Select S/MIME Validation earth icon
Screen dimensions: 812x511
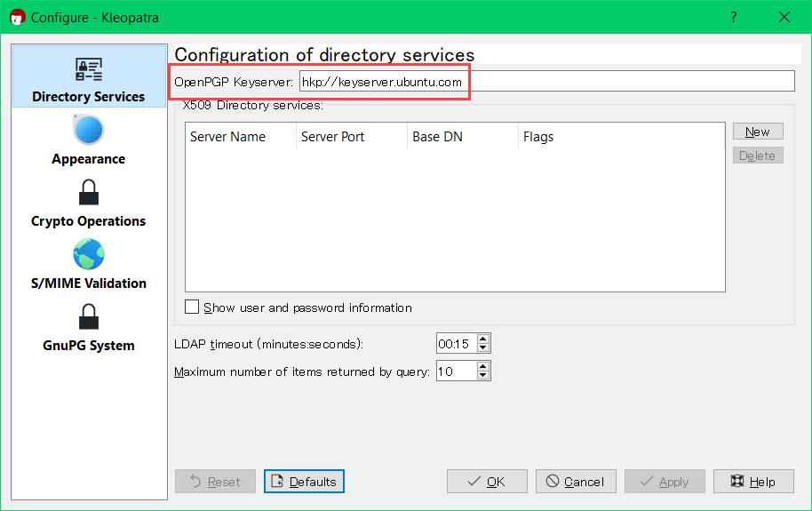coord(88,255)
